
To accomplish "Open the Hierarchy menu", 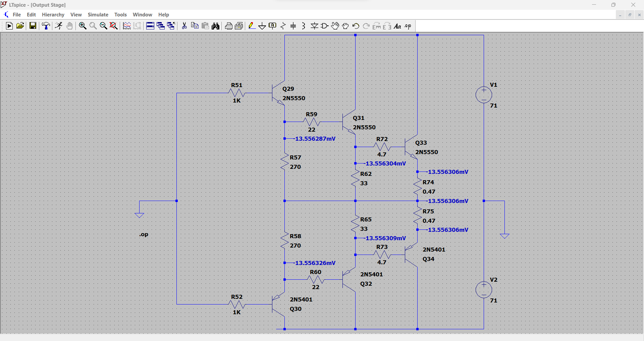I will (x=53, y=15).
